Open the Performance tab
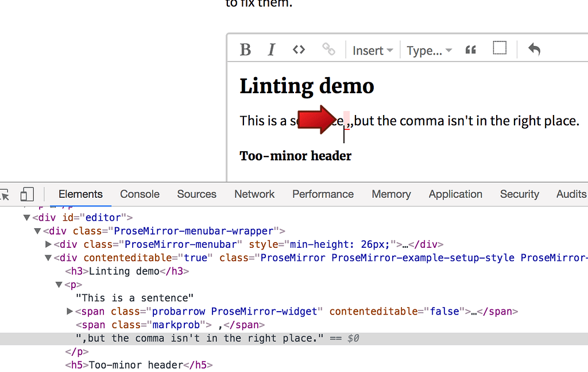This screenshot has width=588, height=372. [323, 194]
